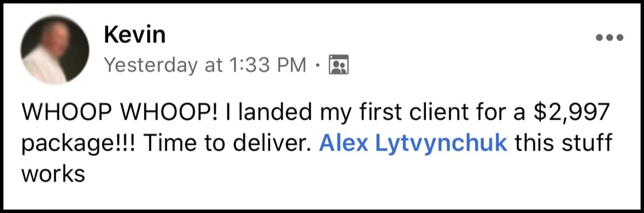Open the three-dot post options menu
This screenshot has width=644, height=213.
(x=610, y=37)
